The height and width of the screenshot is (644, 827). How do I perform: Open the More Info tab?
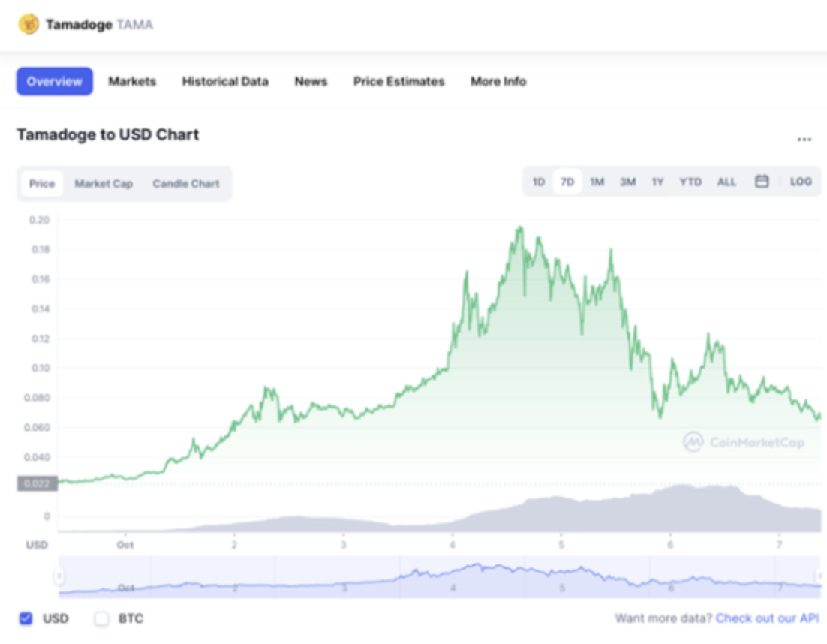[498, 81]
